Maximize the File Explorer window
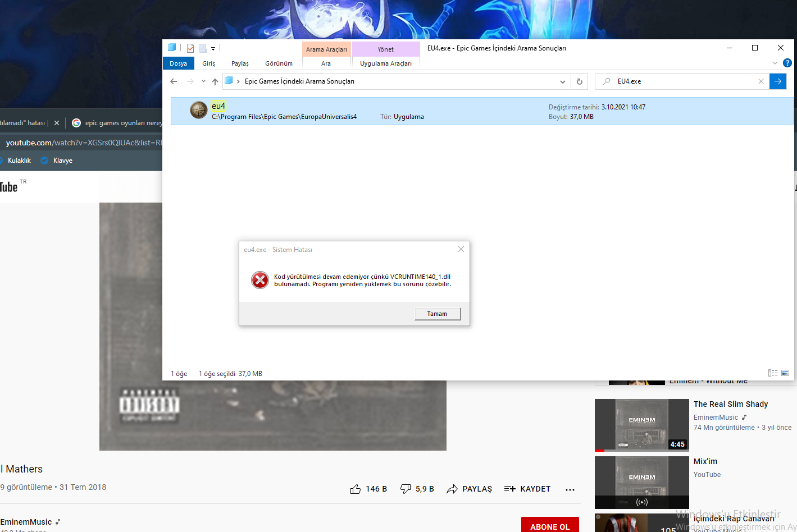797x532 pixels. (755, 48)
